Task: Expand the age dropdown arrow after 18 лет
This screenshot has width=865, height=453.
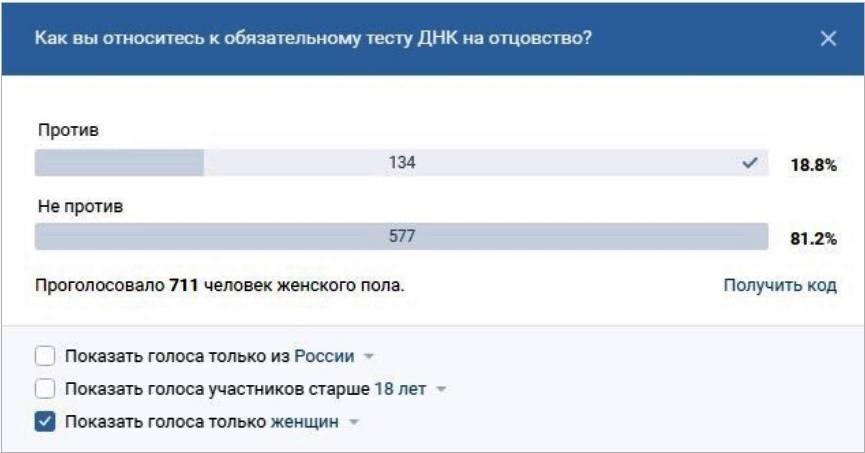Action: tap(441, 390)
